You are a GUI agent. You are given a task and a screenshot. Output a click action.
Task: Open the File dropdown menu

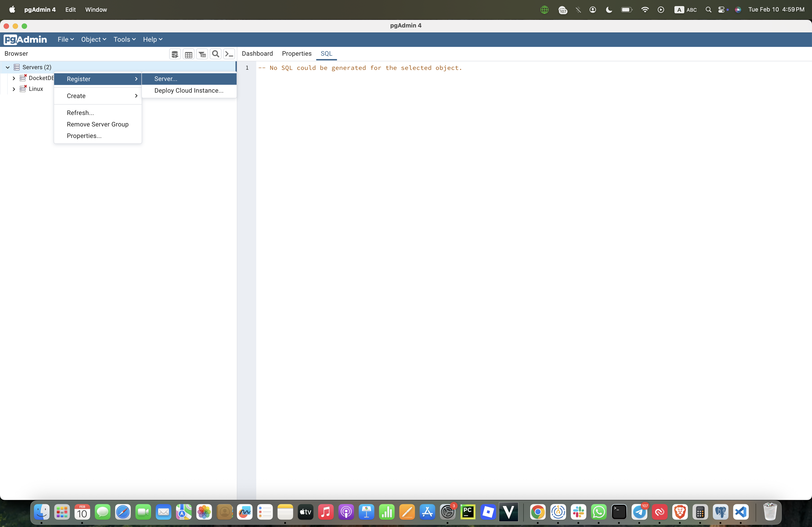pos(65,39)
